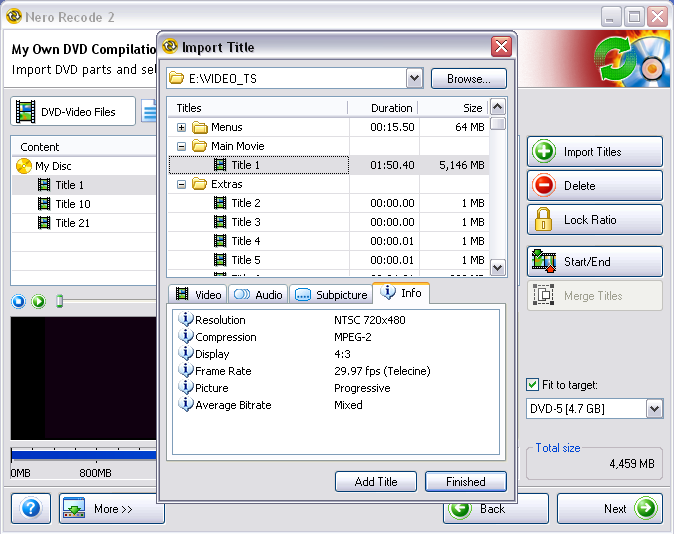The height and width of the screenshot is (534, 674).
Task: Open the Start/End trimming tool
Action: coord(594,261)
